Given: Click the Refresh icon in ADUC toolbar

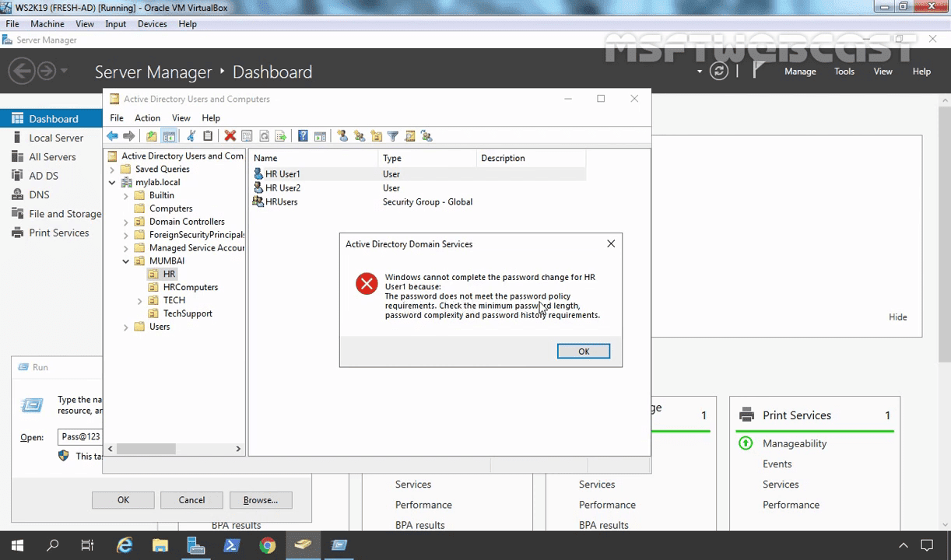Looking at the screenshot, I should pos(264,136).
